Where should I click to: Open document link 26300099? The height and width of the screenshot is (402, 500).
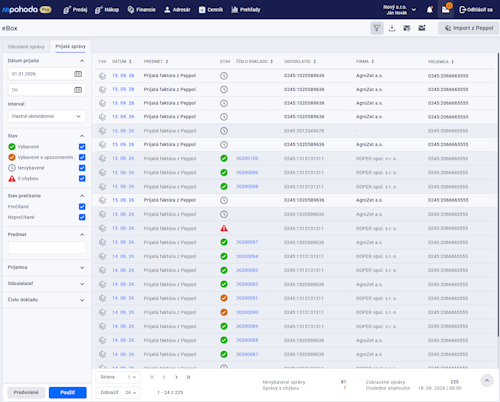click(x=247, y=172)
